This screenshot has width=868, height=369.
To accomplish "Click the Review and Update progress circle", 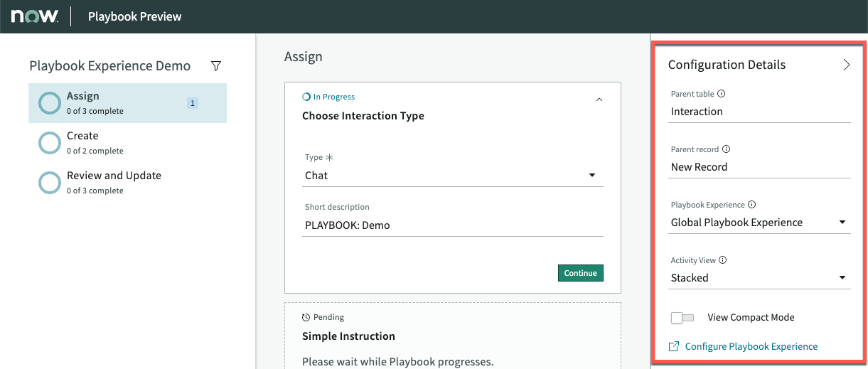I will [x=49, y=183].
